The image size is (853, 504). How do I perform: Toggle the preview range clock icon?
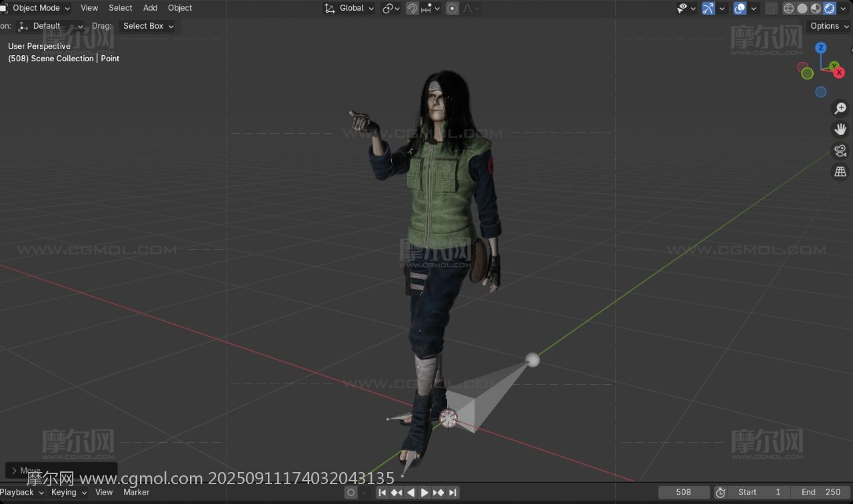(720, 493)
